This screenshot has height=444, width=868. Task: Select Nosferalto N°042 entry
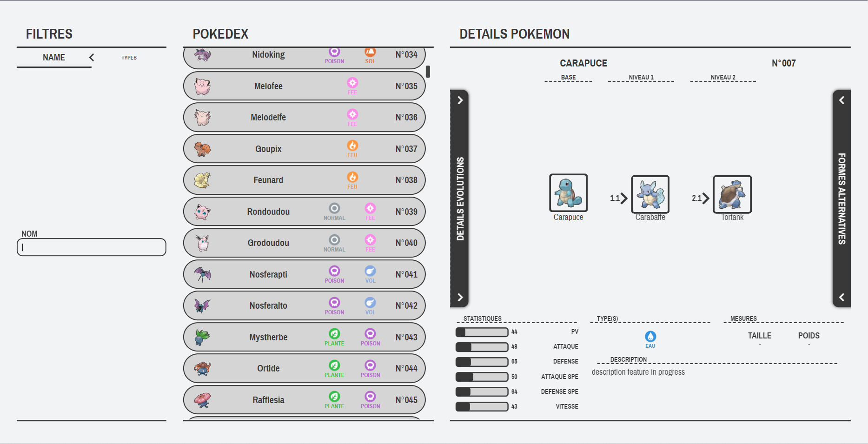tap(305, 306)
